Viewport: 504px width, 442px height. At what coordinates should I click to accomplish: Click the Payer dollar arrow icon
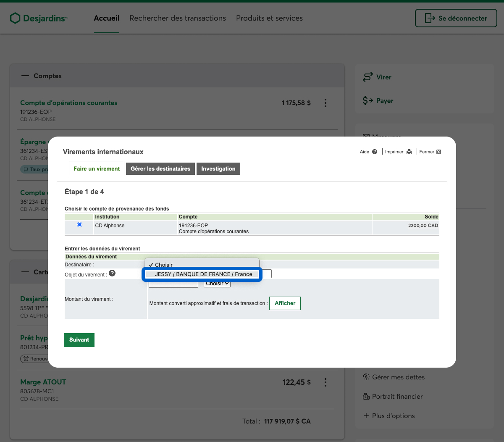(x=367, y=100)
